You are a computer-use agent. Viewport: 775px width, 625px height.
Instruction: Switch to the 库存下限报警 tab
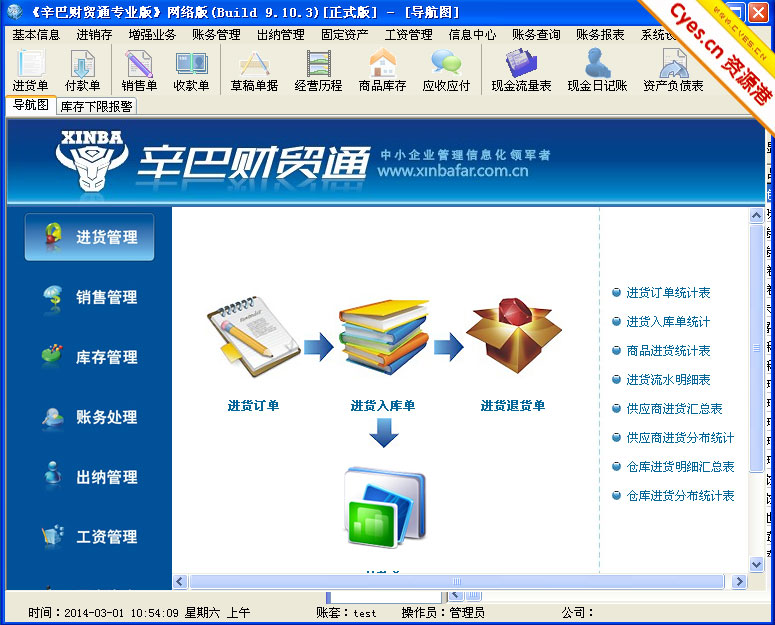(x=96, y=106)
